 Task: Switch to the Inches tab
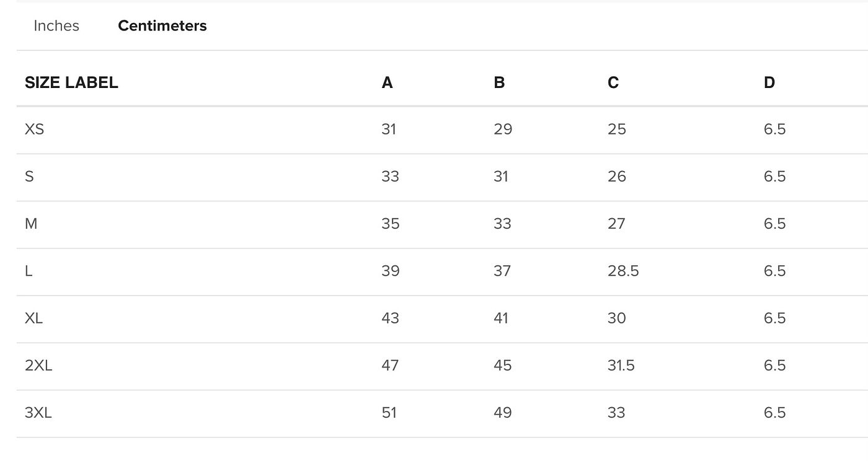(56, 26)
